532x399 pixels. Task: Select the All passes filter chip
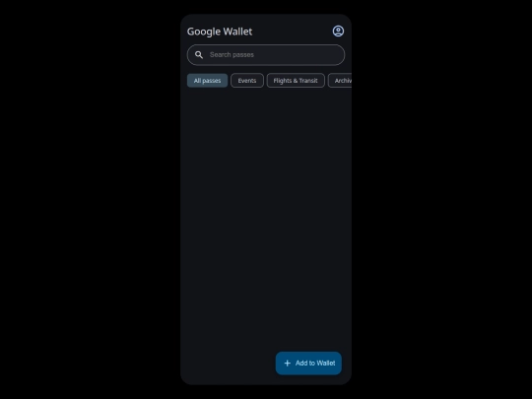point(207,81)
